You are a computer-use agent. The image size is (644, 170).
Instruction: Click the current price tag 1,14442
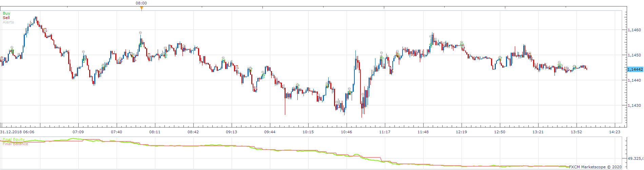coord(635,69)
